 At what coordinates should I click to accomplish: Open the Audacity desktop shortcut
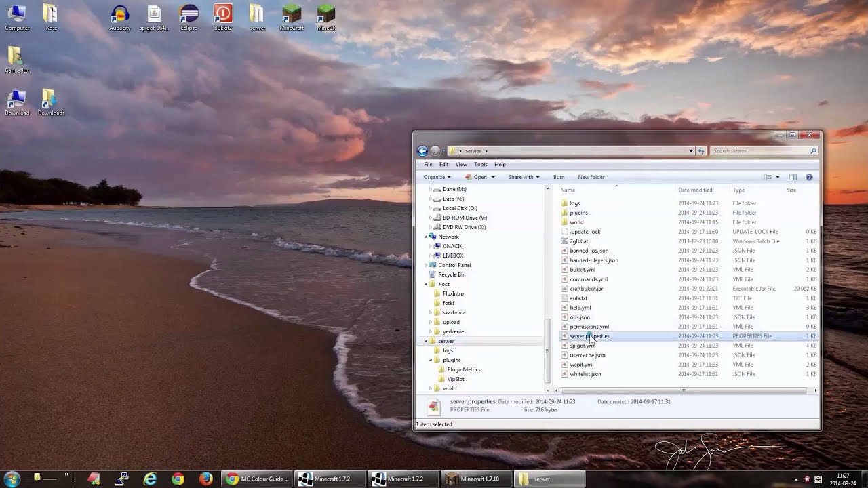[x=120, y=18]
